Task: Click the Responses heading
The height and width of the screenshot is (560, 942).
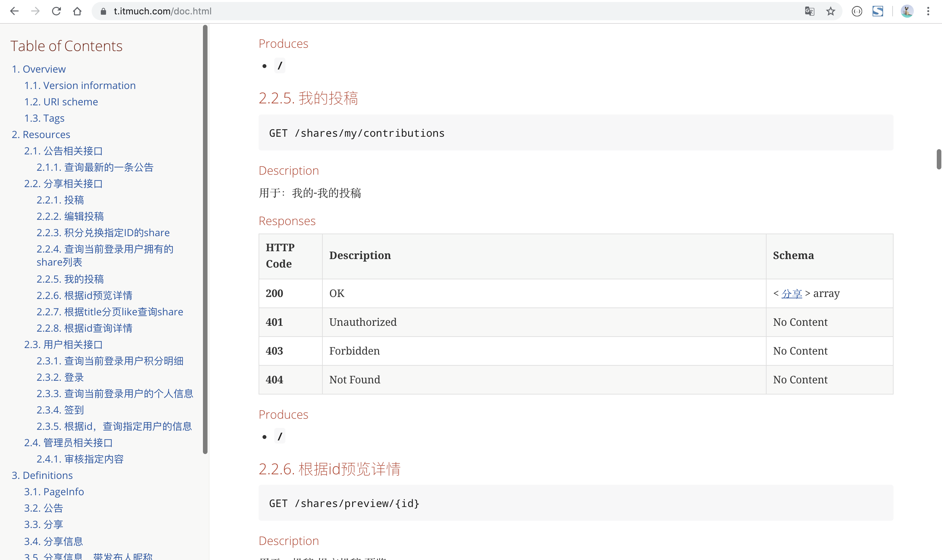Action: click(x=287, y=221)
